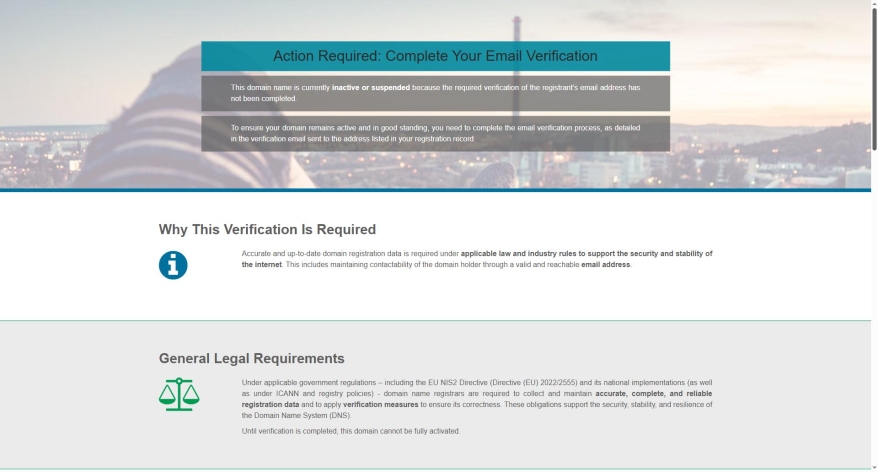
Task: Click the text 'the Domain Name System (DNS).'
Action: 296,415
